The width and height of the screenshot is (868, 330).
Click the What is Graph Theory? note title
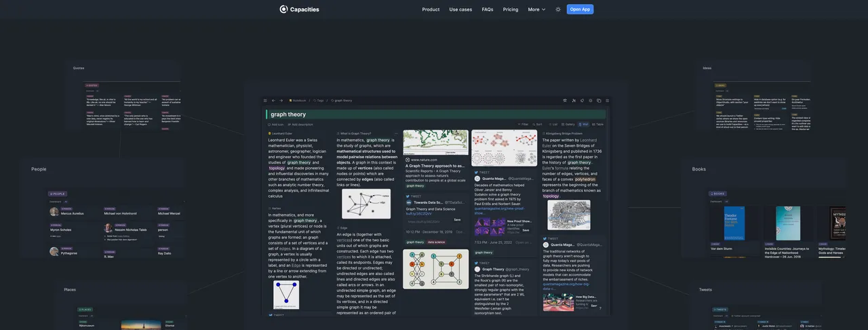[x=355, y=134]
